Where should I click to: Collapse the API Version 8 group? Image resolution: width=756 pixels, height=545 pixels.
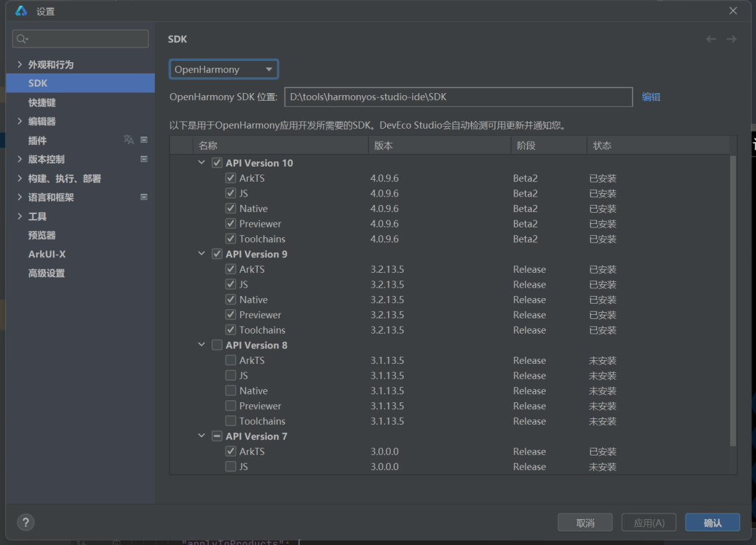202,345
